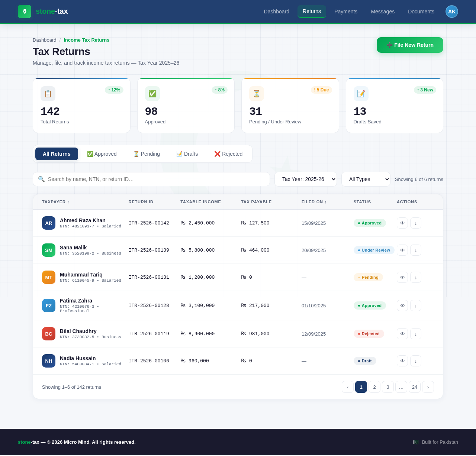This screenshot has height=456, width=476.
Task: View Ahmed Raza Khan's return details
Action: (402, 223)
